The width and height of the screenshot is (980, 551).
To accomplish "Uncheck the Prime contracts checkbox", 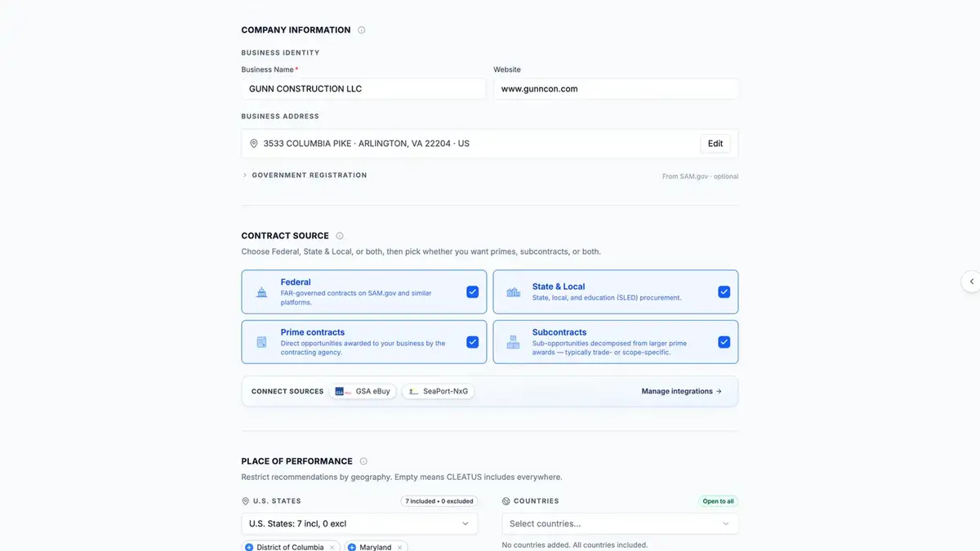I will [473, 342].
